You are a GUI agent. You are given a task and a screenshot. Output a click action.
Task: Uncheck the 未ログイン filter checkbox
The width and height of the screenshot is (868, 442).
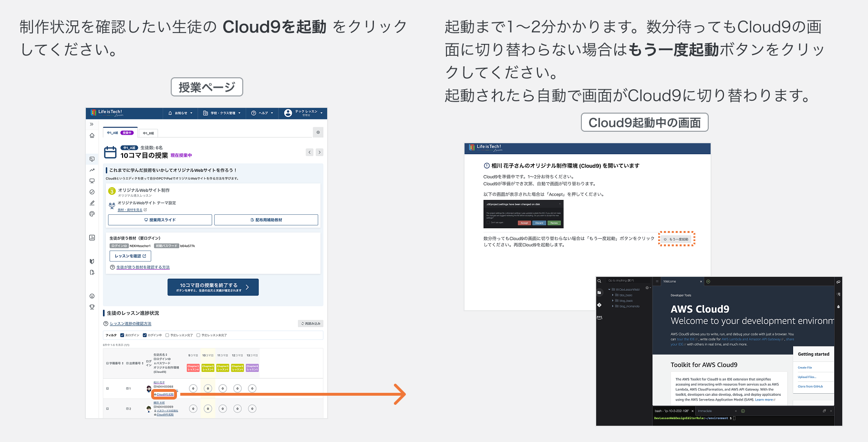(x=122, y=335)
